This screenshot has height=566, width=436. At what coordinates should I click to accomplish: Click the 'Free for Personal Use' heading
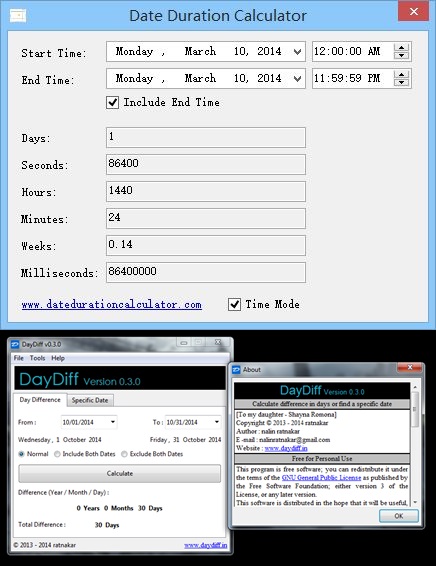322,459
